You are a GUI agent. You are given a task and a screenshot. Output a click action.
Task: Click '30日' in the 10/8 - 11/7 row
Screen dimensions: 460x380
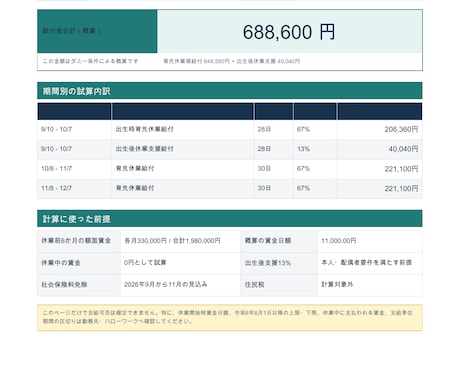click(264, 169)
